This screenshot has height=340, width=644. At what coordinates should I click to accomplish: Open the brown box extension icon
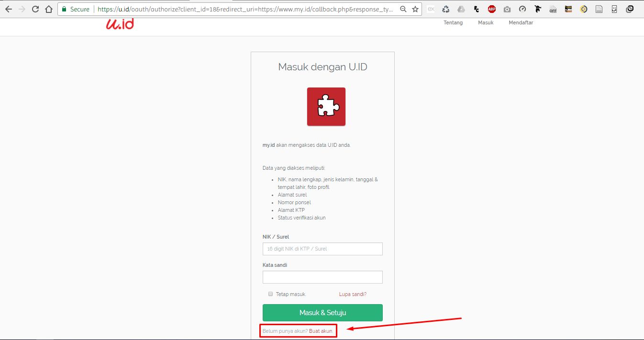click(x=568, y=9)
